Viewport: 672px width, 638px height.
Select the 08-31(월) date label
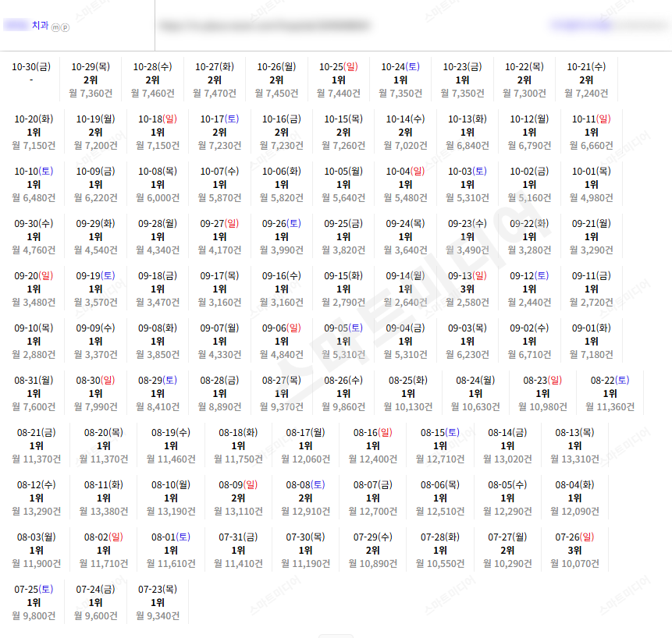click(x=34, y=381)
